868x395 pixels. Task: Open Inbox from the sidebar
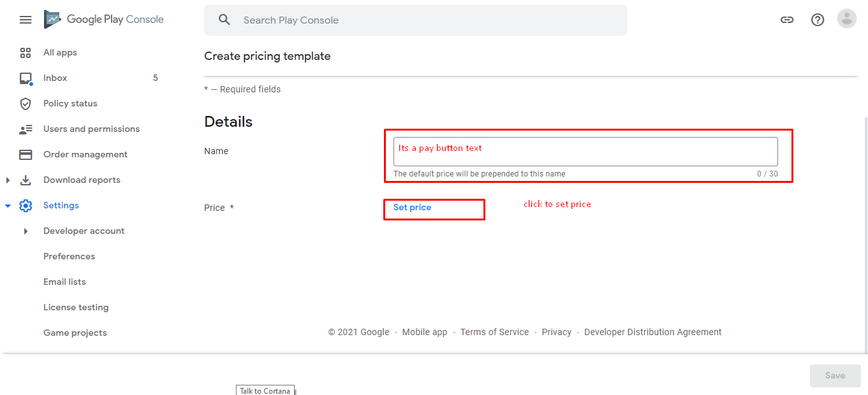pyautogui.click(x=55, y=78)
